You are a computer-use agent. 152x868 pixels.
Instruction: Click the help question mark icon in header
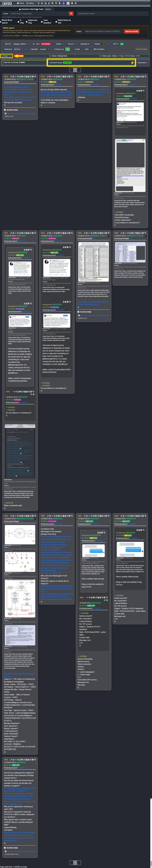[76, 3]
